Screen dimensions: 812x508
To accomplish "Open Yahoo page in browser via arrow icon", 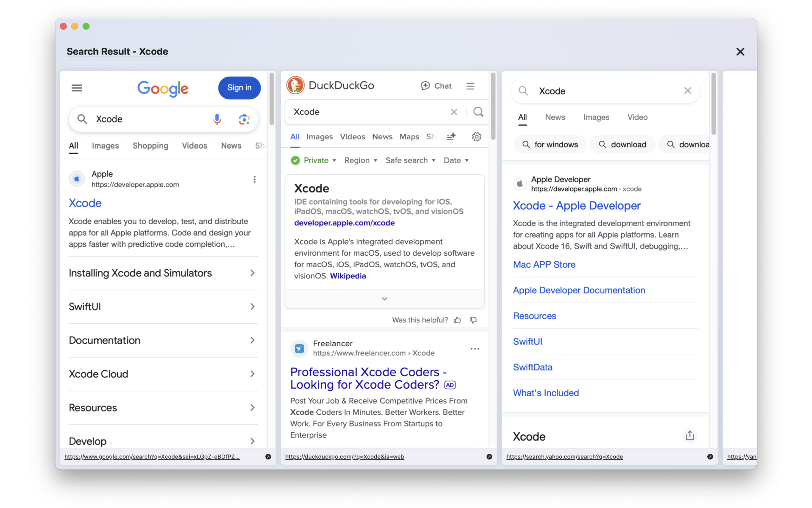I will (710, 457).
